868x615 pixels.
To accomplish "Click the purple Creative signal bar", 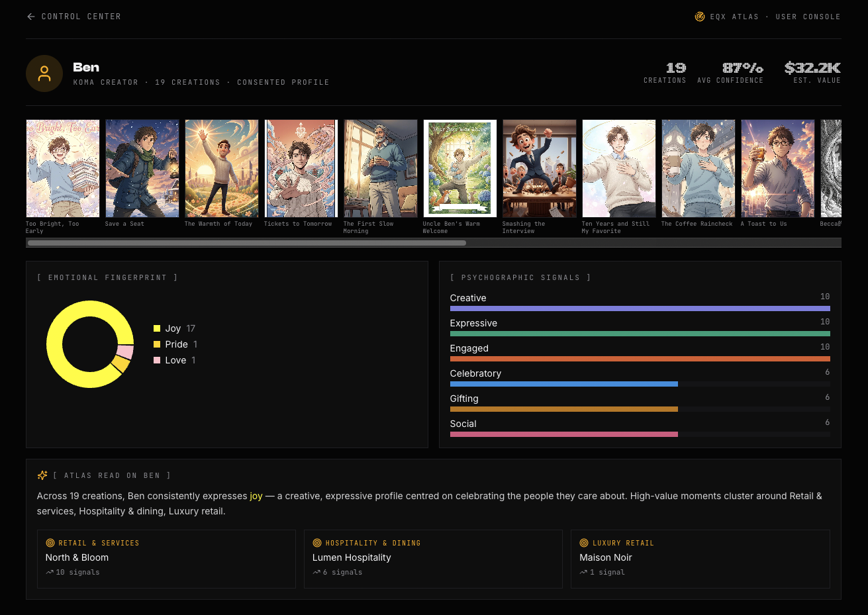I will click(640, 308).
